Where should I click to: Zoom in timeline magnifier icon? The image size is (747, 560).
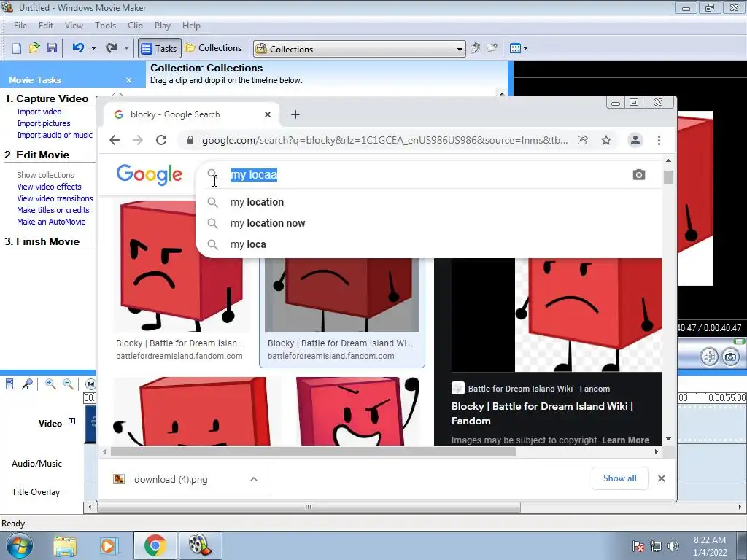(50, 384)
